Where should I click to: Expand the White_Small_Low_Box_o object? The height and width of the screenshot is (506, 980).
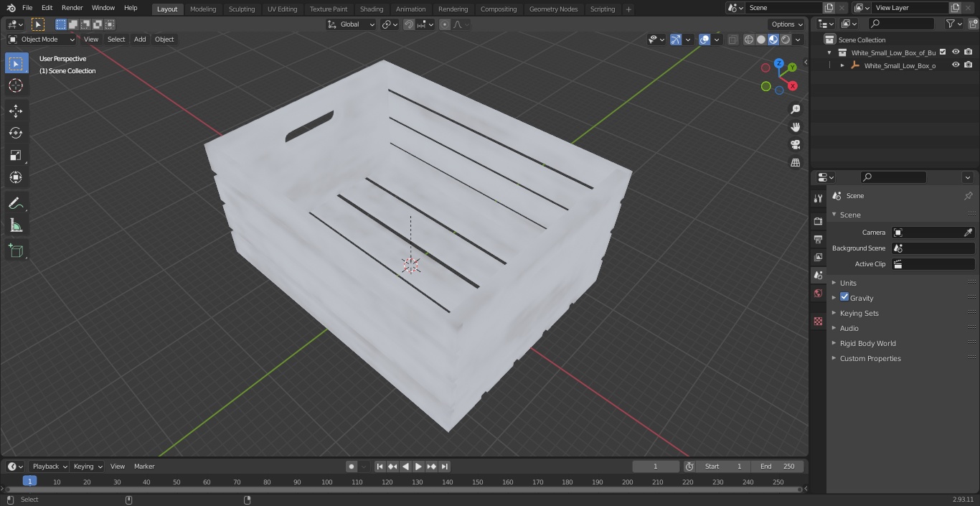[x=842, y=65]
